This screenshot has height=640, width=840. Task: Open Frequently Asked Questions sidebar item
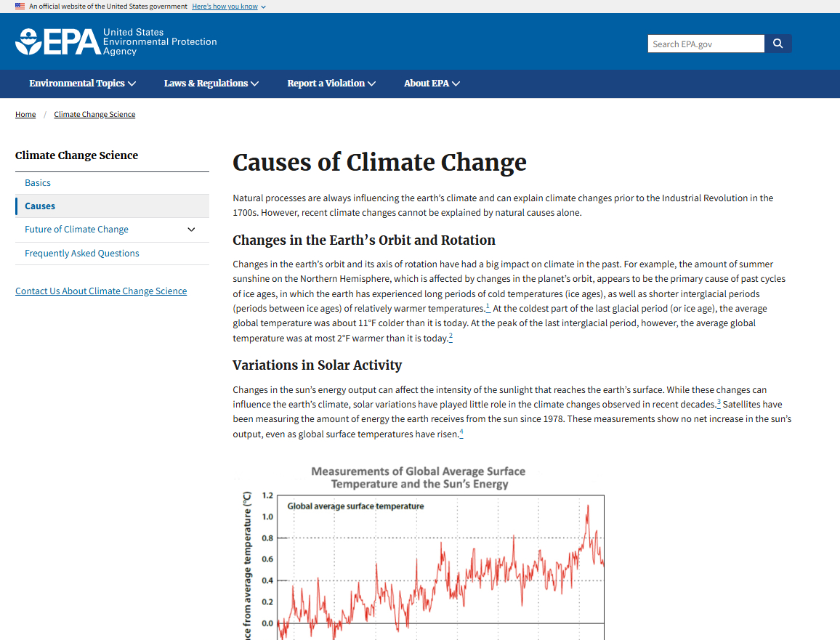tap(82, 254)
